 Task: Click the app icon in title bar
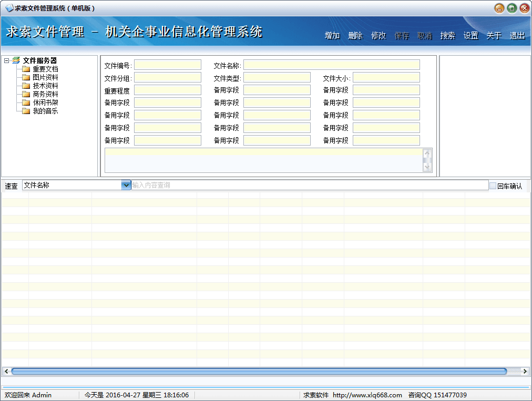pyautogui.click(x=8, y=8)
